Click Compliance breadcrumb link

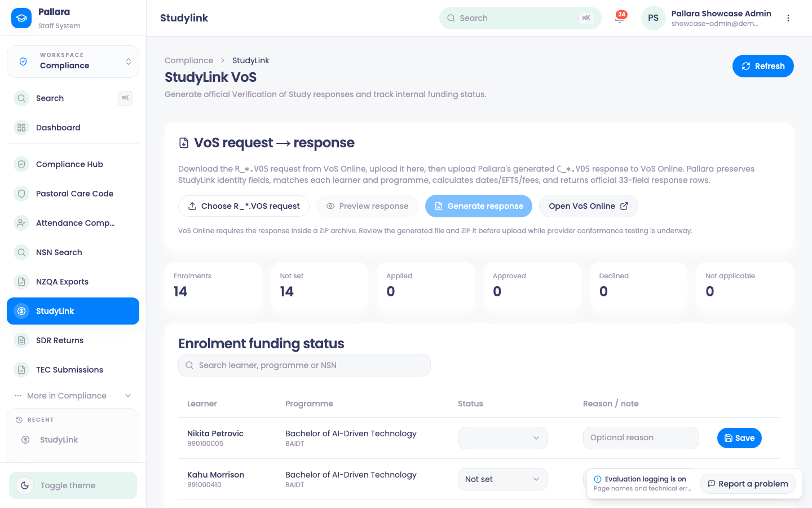(189, 60)
